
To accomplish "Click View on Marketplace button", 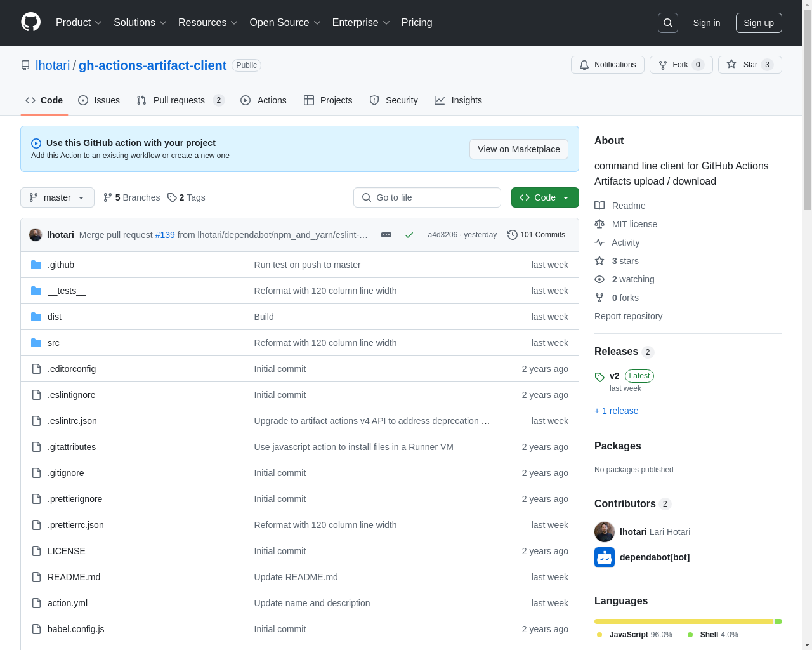I will click(519, 149).
